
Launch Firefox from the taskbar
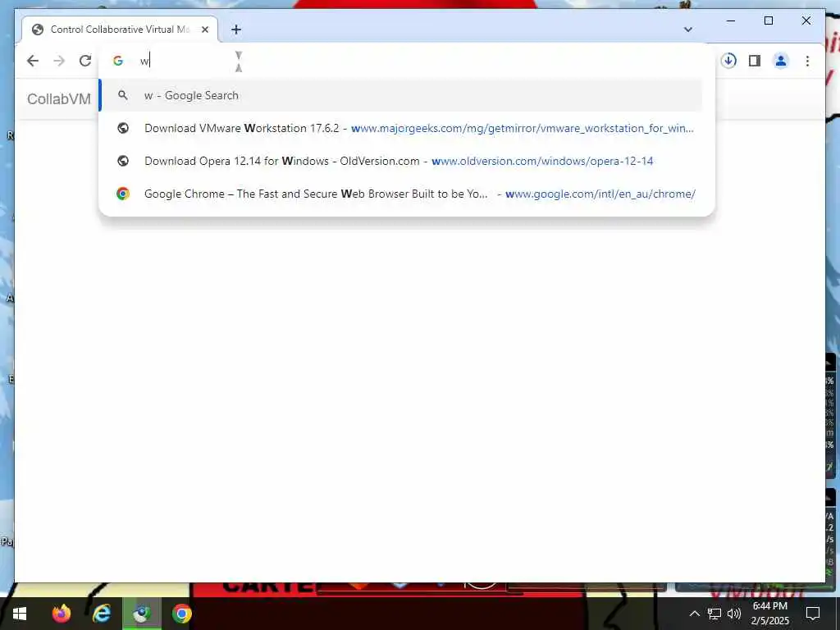(x=62, y=614)
